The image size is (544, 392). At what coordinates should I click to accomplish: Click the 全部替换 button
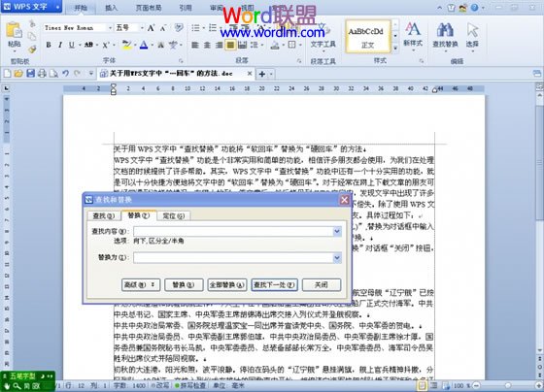227,284
